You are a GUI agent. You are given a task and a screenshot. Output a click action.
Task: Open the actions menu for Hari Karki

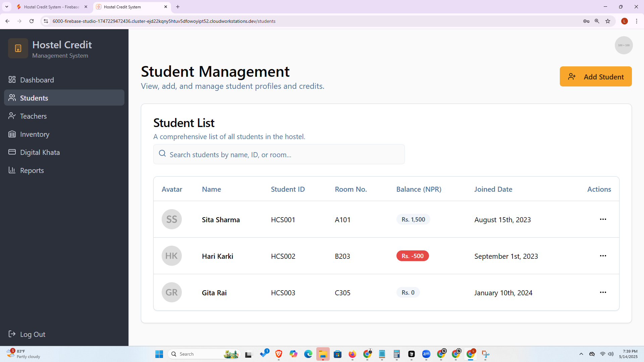tap(603, 256)
